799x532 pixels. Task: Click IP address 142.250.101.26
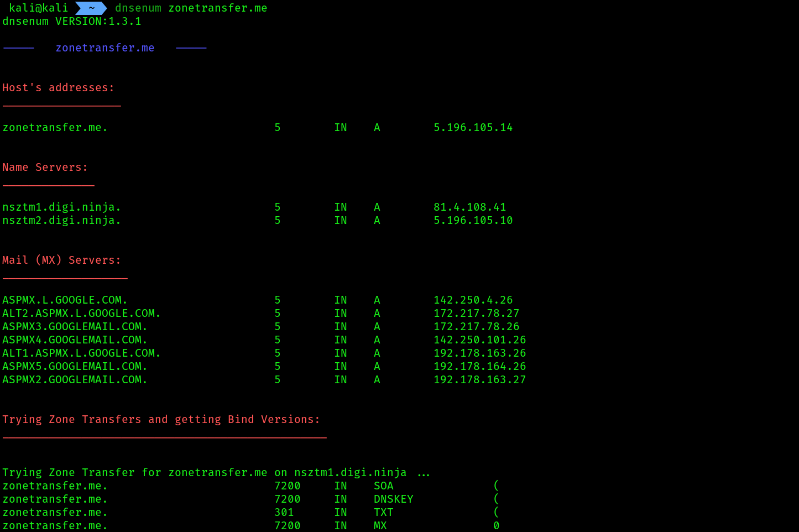(x=480, y=340)
